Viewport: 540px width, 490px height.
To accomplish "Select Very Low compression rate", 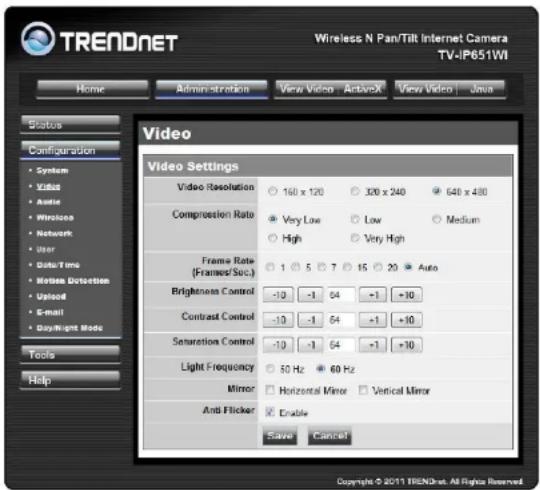I will tap(272, 219).
